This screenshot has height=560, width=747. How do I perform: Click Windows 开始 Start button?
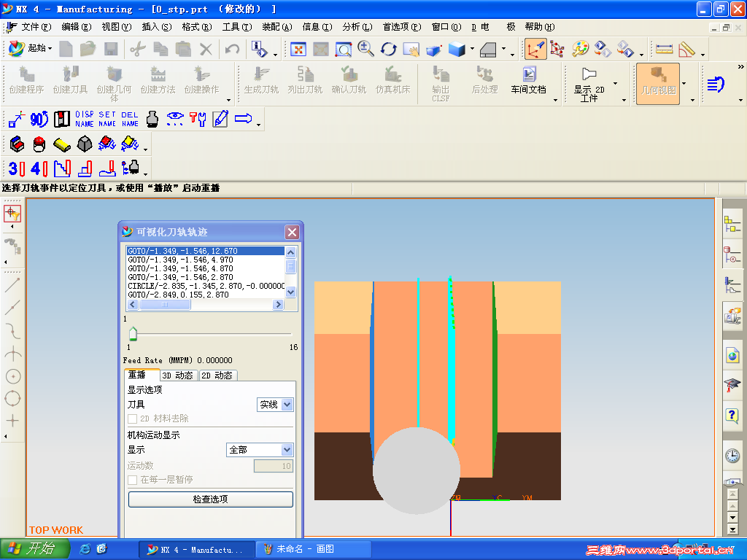pyautogui.click(x=34, y=549)
